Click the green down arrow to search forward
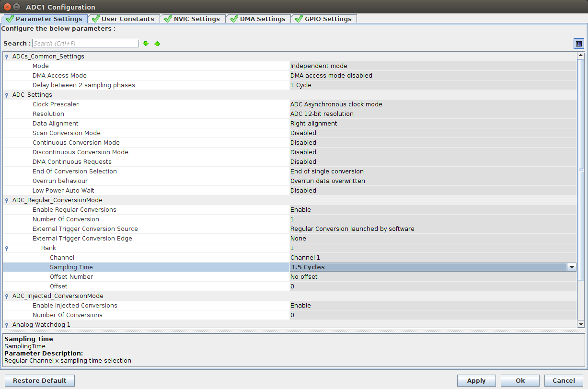The width and height of the screenshot is (588, 389). click(145, 43)
